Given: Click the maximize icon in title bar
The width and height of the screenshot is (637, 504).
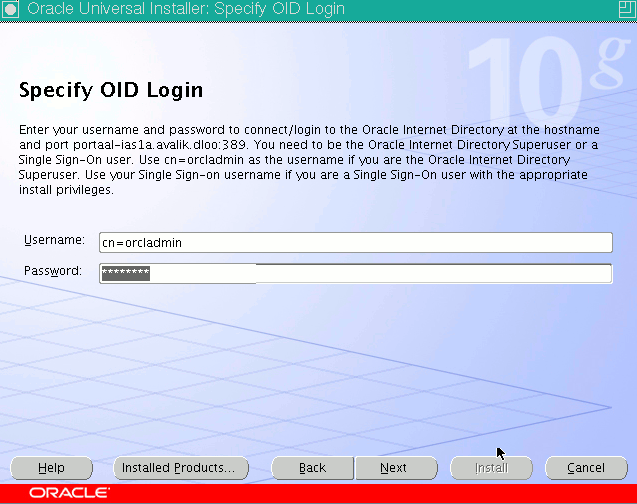Looking at the screenshot, I should tap(627, 9).
